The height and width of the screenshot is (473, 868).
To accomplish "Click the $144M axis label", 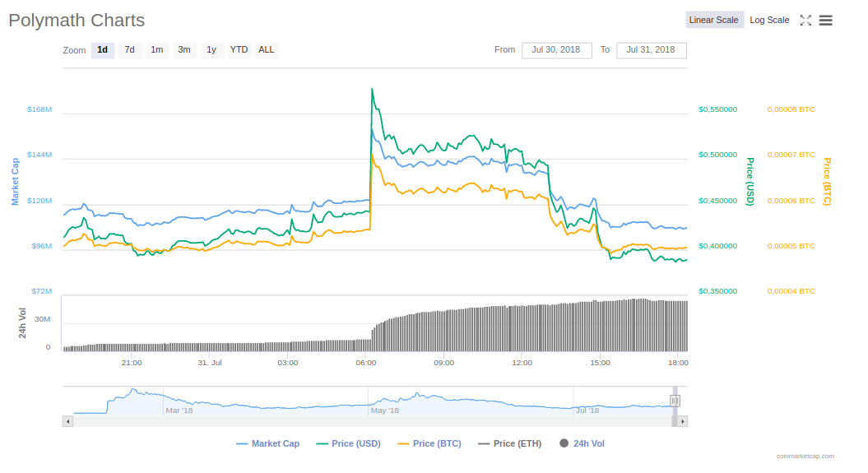I will (x=39, y=155).
